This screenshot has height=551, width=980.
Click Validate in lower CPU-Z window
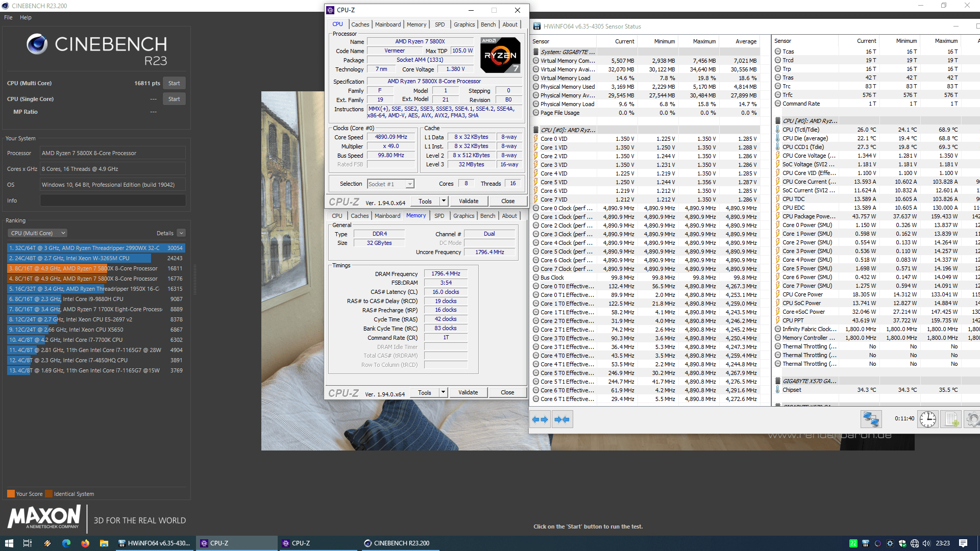tap(468, 392)
